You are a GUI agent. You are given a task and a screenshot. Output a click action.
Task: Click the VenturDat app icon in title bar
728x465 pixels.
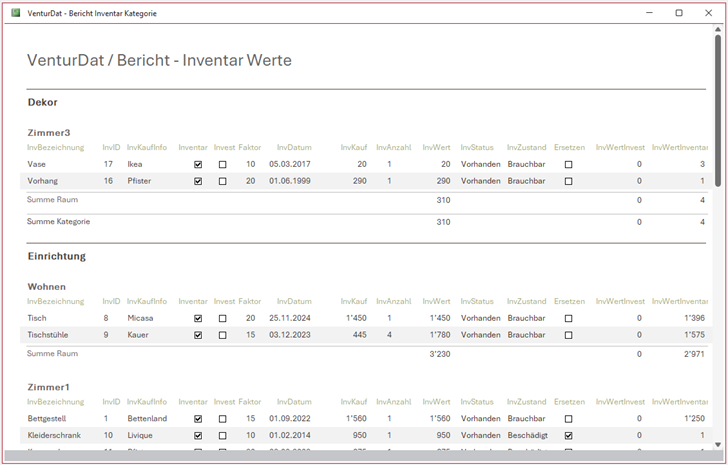(x=14, y=13)
